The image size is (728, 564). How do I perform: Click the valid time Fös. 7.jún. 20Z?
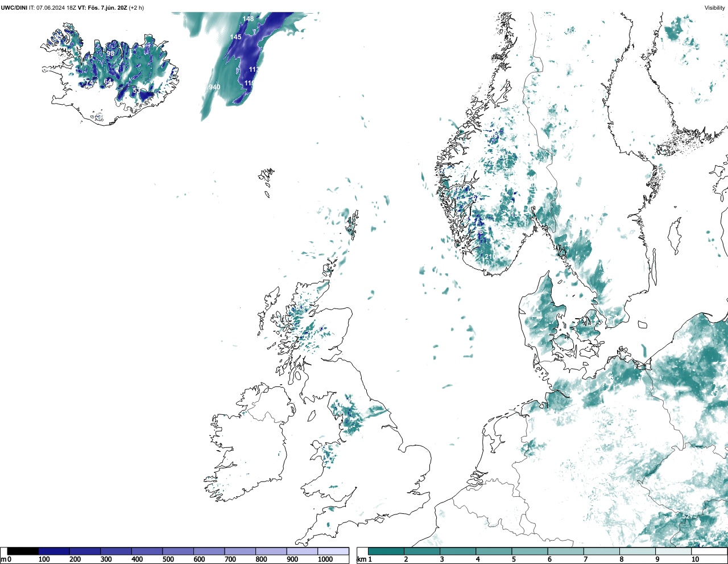tap(107, 8)
